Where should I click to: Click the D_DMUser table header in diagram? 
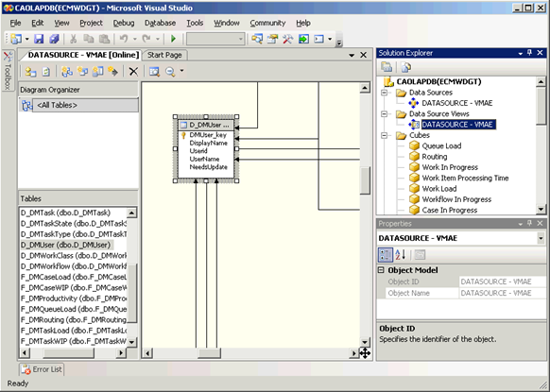coord(206,125)
